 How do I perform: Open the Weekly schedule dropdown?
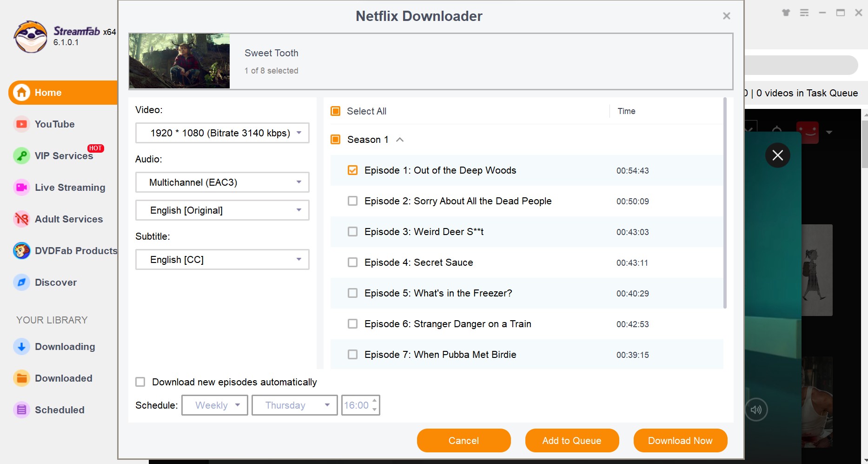pyautogui.click(x=215, y=405)
